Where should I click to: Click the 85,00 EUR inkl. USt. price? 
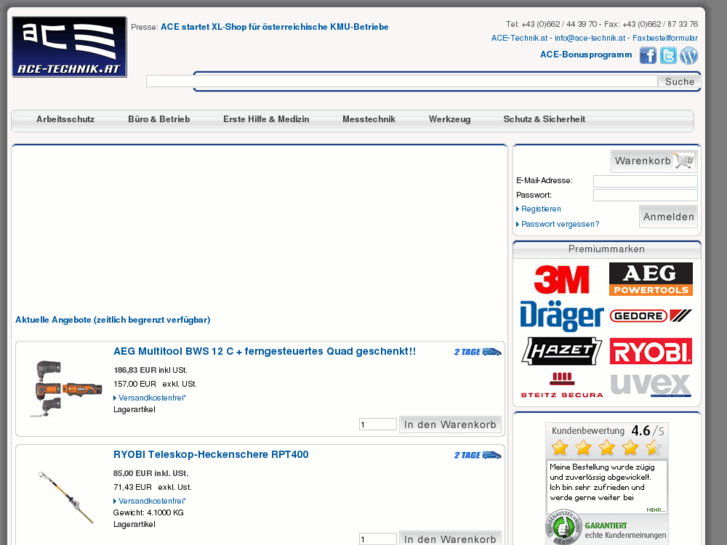point(151,474)
